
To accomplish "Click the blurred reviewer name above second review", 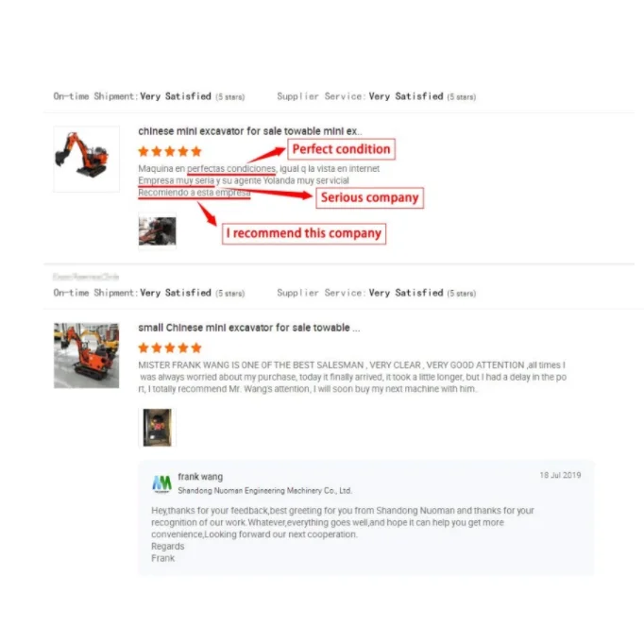I will (x=86, y=277).
